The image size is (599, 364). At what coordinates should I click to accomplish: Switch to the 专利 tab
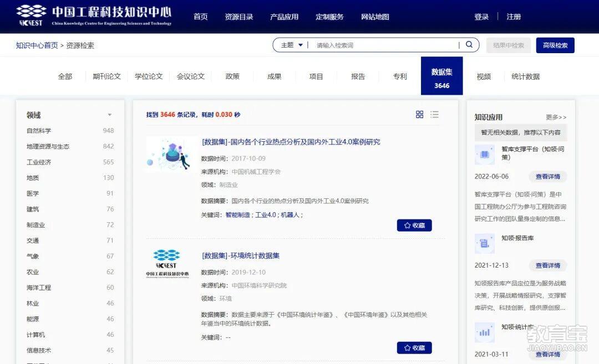coord(399,76)
